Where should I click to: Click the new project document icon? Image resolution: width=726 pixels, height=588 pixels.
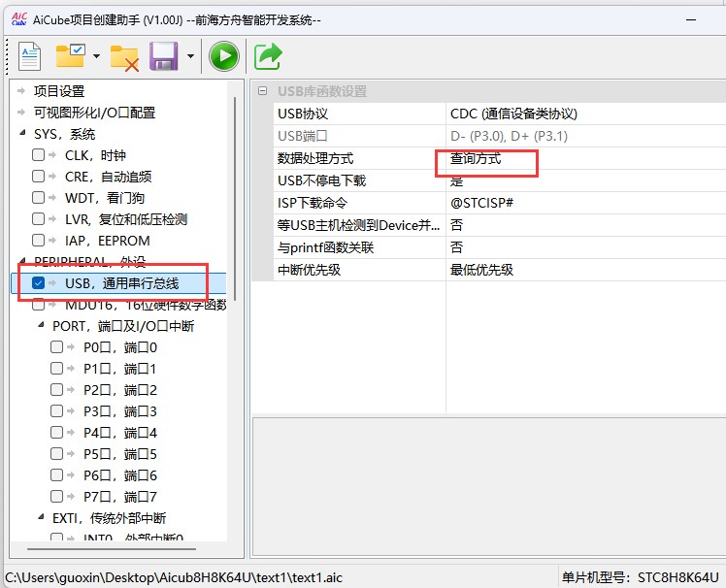pyautogui.click(x=30, y=56)
